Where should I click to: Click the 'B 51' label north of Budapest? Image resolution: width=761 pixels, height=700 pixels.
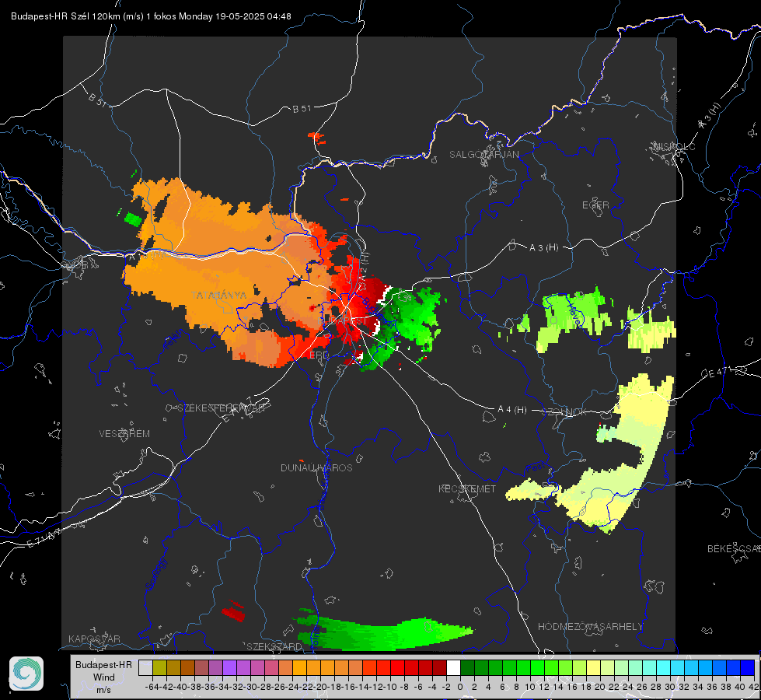point(302,109)
